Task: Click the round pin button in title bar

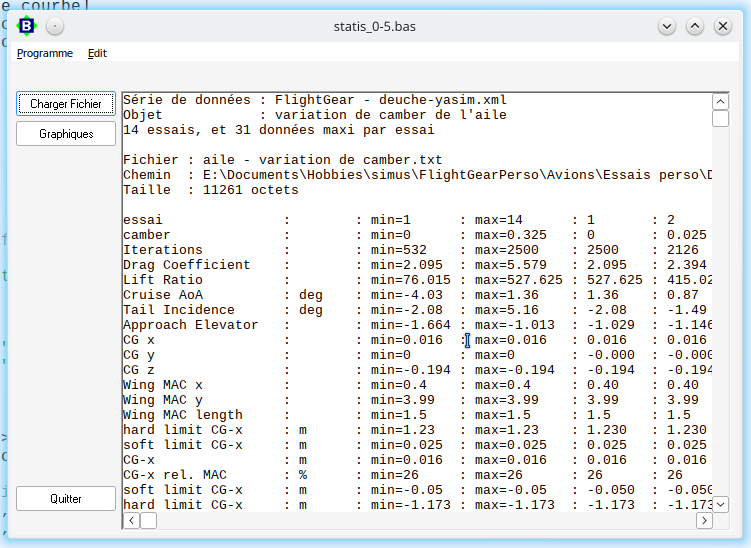Action: (55, 26)
